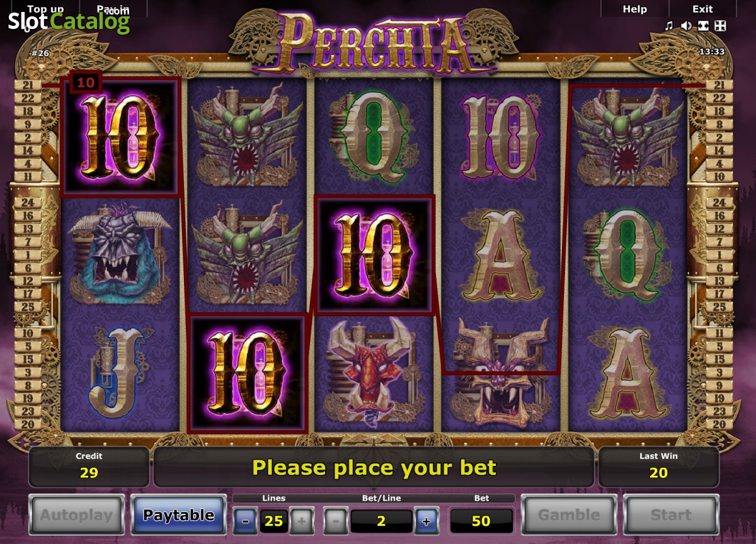Raise Bet/Line using its plus button
Screen dimensions: 756x544
click(x=427, y=521)
